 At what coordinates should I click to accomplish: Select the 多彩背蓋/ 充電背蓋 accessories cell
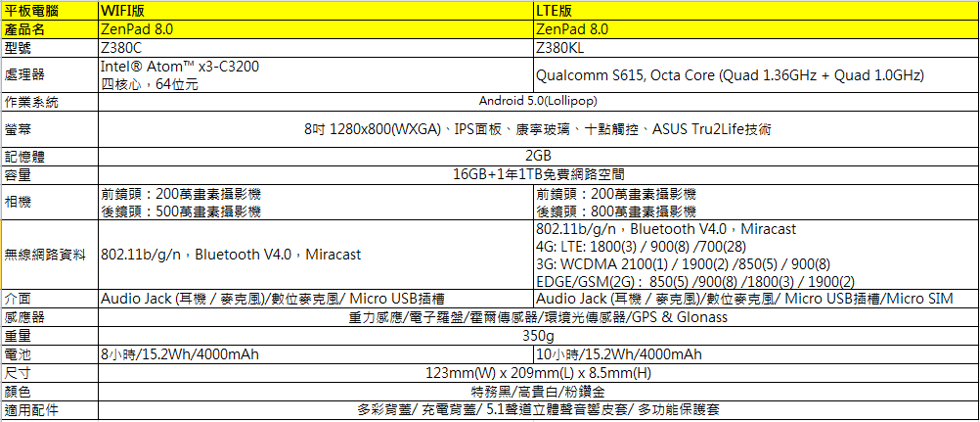pyautogui.click(x=538, y=410)
